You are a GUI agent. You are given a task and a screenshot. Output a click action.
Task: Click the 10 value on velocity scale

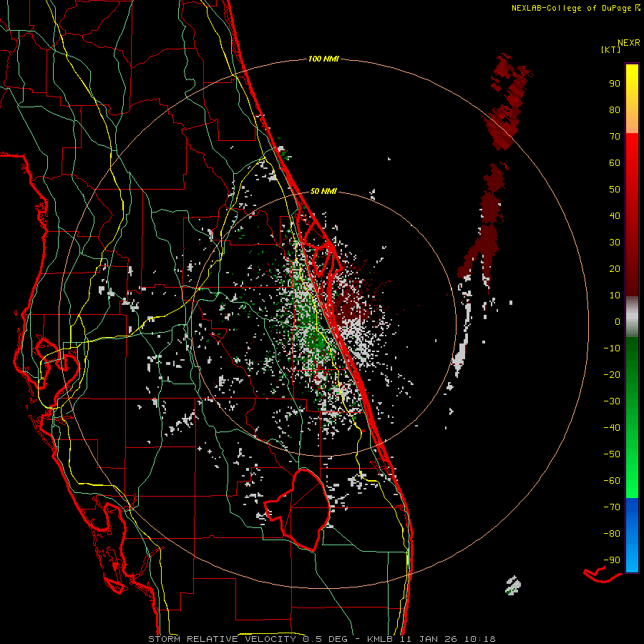point(615,296)
